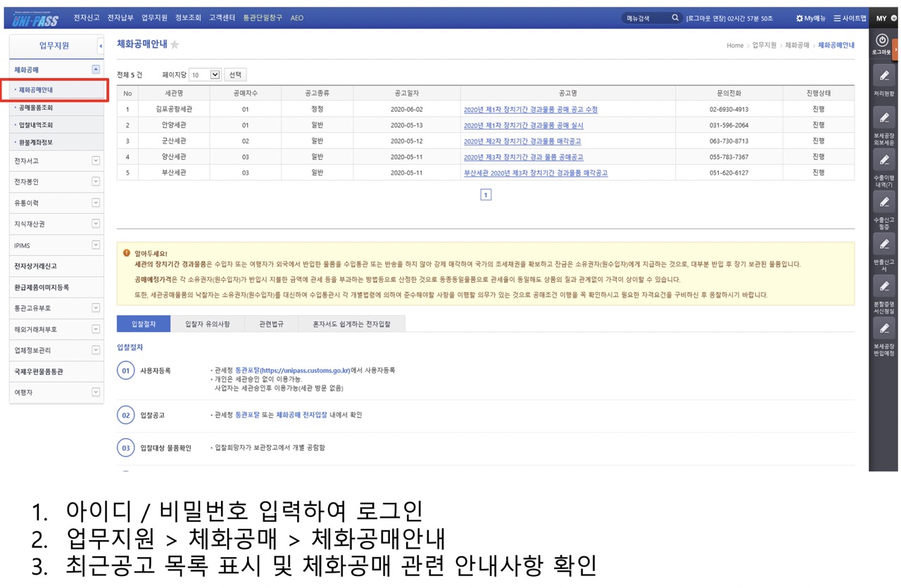Open 양산세관 notice 제3차 공매공고
Screen dimensions: 901x588
tap(524, 158)
